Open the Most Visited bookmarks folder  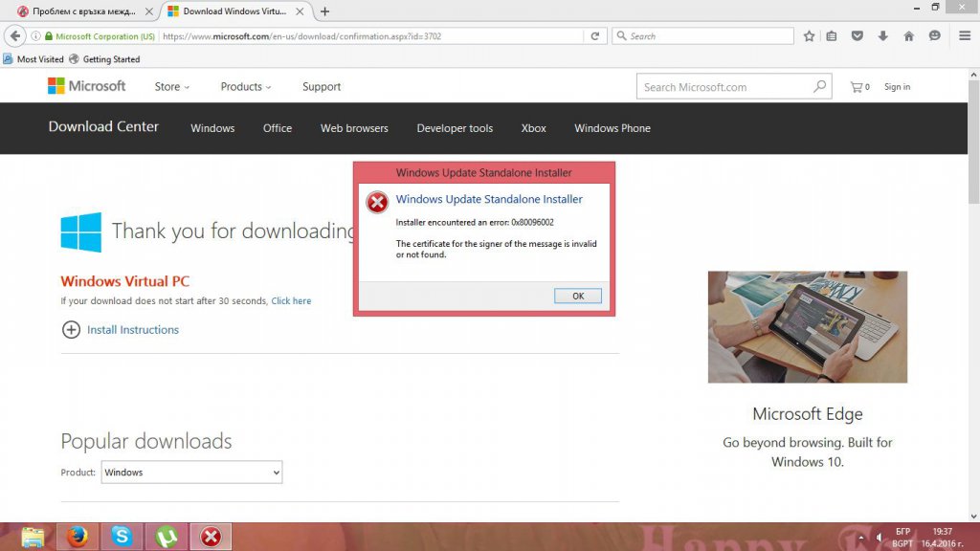pyautogui.click(x=33, y=59)
